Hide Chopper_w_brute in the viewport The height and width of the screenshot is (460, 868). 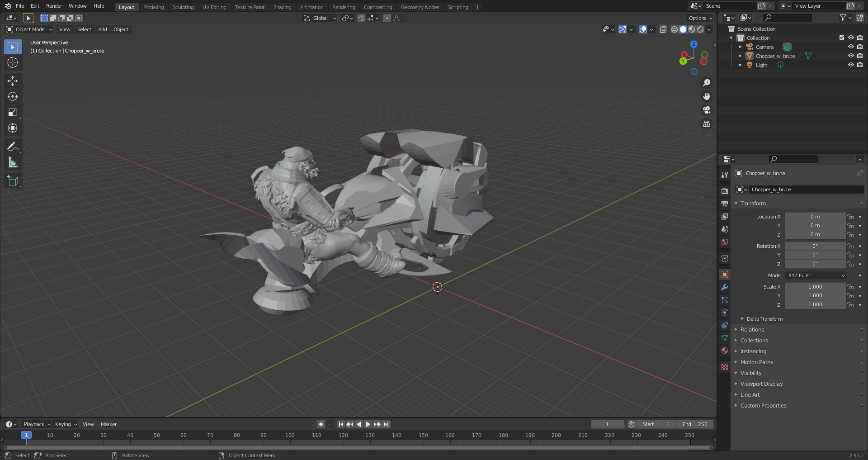click(851, 56)
